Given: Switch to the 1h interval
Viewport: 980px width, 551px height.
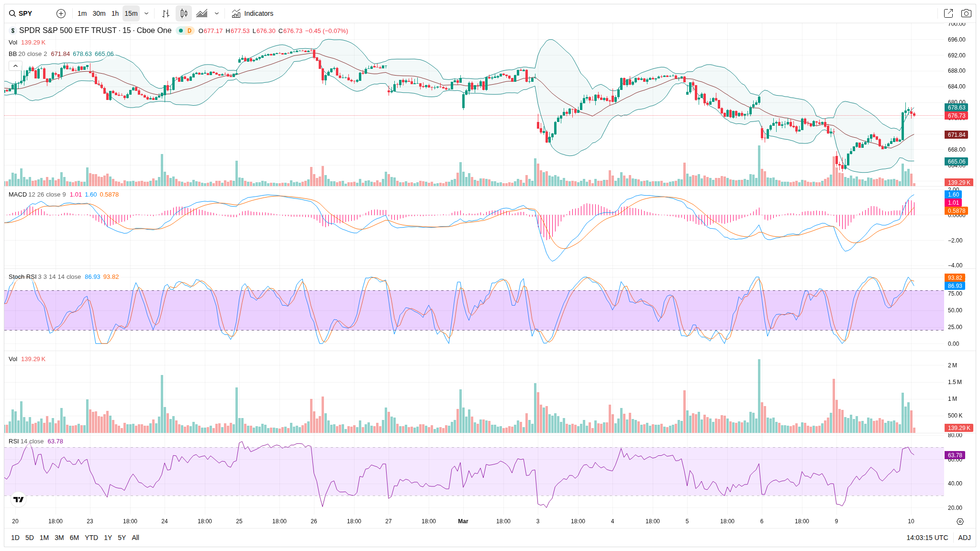Looking at the screenshot, I should tap(115, 13).
